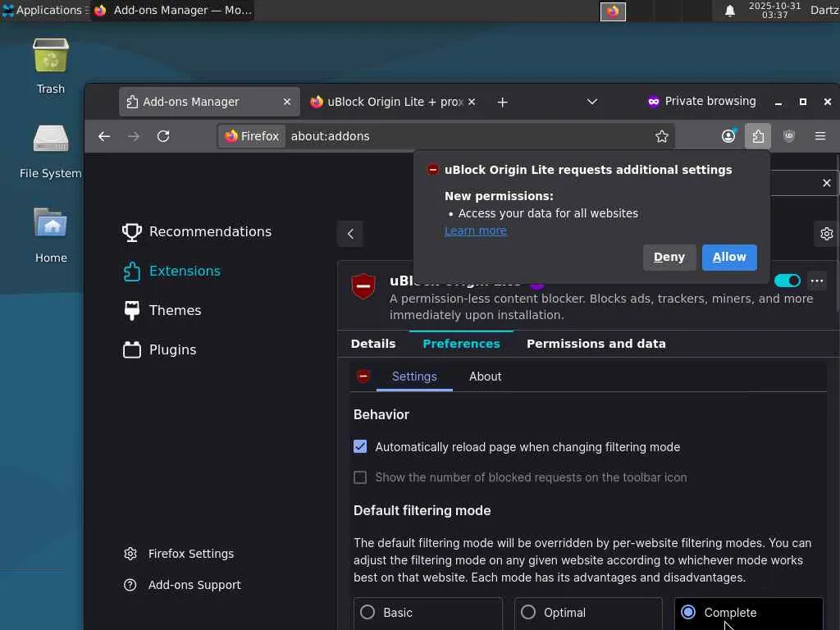Expand the list all tabs dropdown arrow

coord(592,102)
